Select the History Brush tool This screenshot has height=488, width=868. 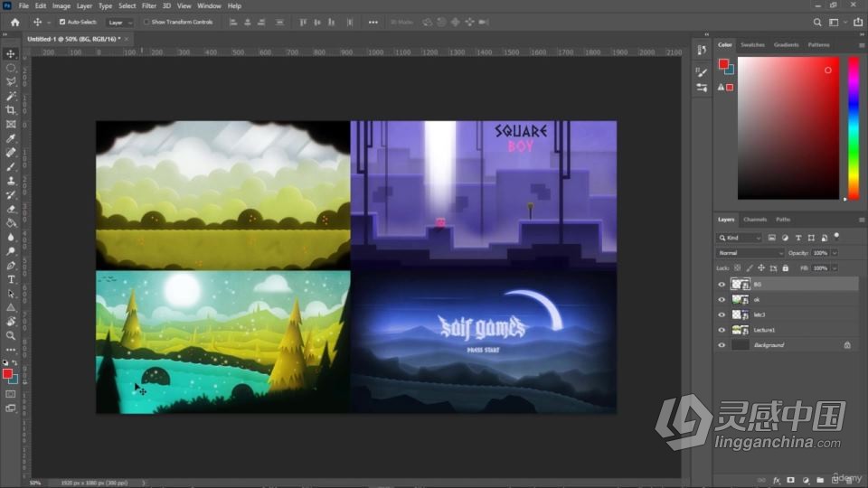coord(11,195)
